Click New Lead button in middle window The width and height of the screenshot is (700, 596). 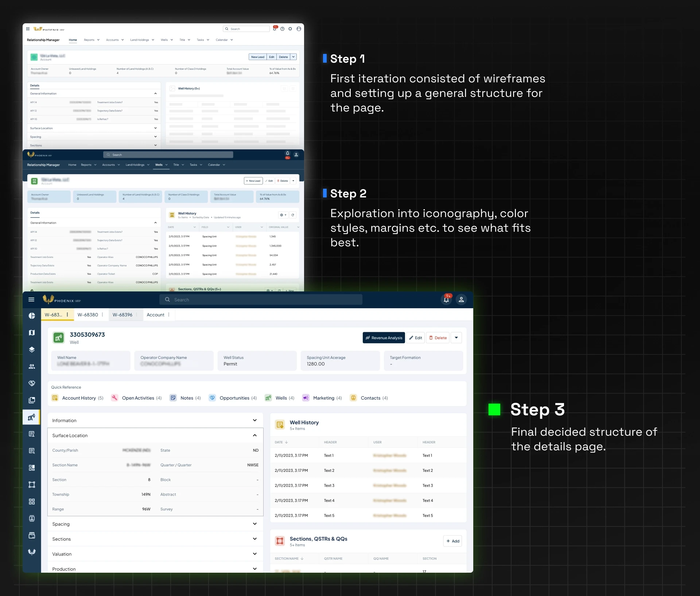click(x=253, y=181)
